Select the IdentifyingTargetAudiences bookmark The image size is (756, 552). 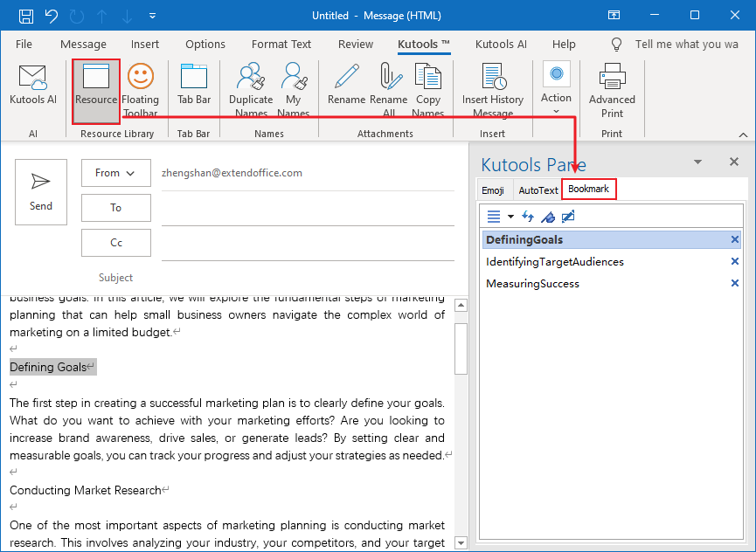pyautogui.click(x=612, y=261)
